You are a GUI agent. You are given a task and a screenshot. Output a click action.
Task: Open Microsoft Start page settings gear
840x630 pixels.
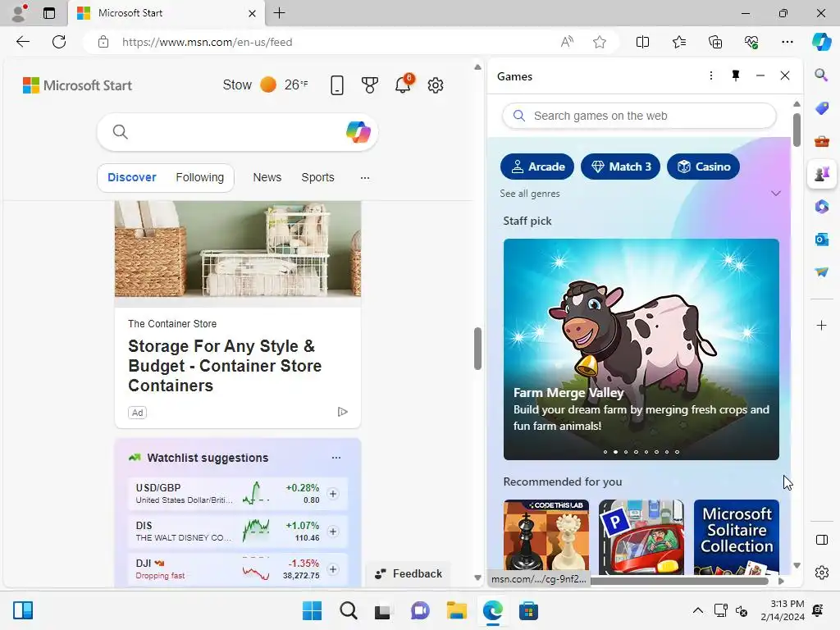click(x=436, y=85)
